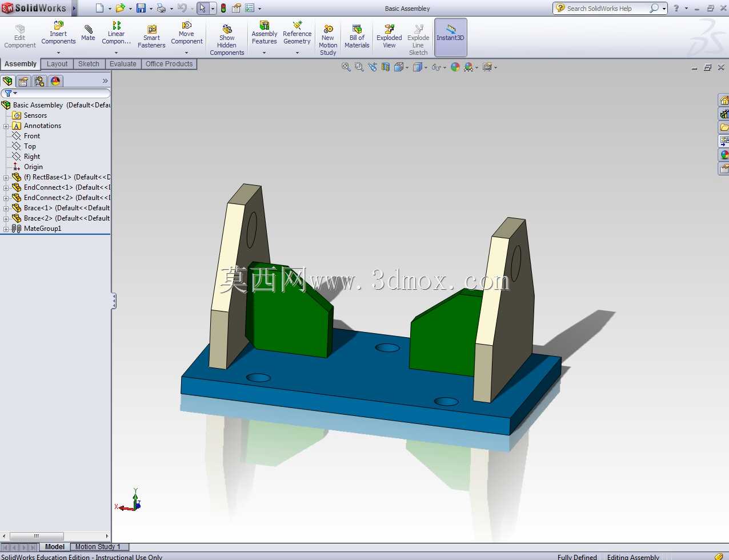Select the Mate tool
This screenshot has width=729, height=560.
coord(88,33)
